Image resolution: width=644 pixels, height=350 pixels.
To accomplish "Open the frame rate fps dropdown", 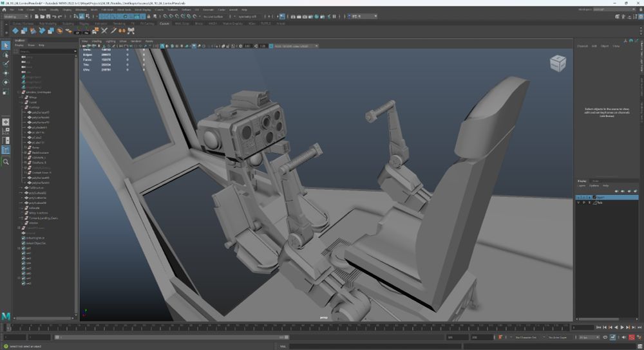I will click(x=589, y=337).
